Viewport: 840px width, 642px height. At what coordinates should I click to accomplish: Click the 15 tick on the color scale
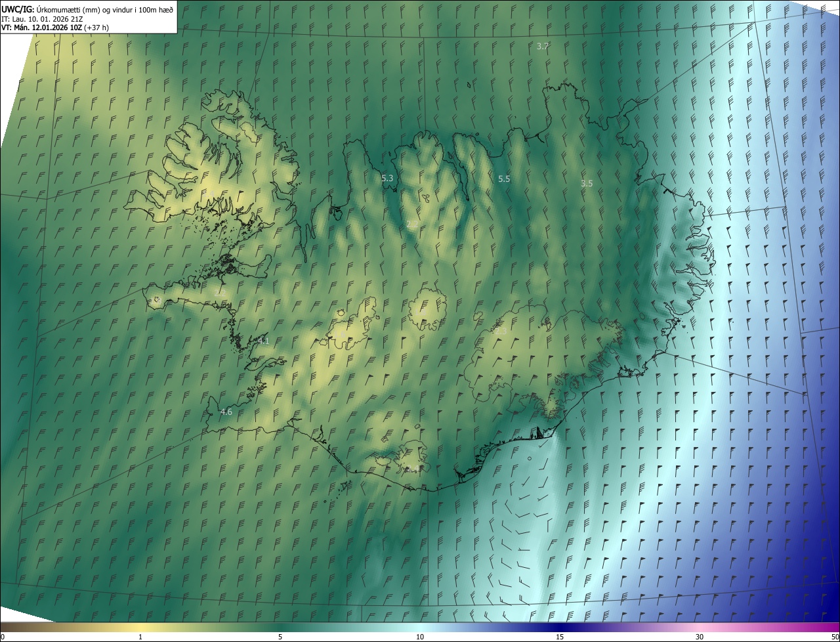[560, 637]
